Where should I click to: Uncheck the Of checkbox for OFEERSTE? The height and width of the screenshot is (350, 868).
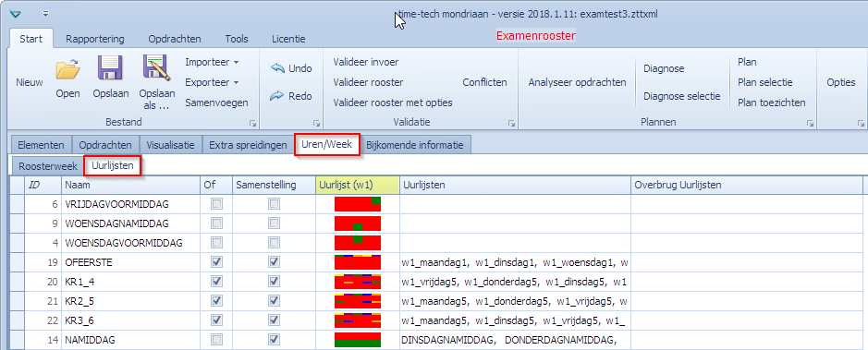pos(216,262)
